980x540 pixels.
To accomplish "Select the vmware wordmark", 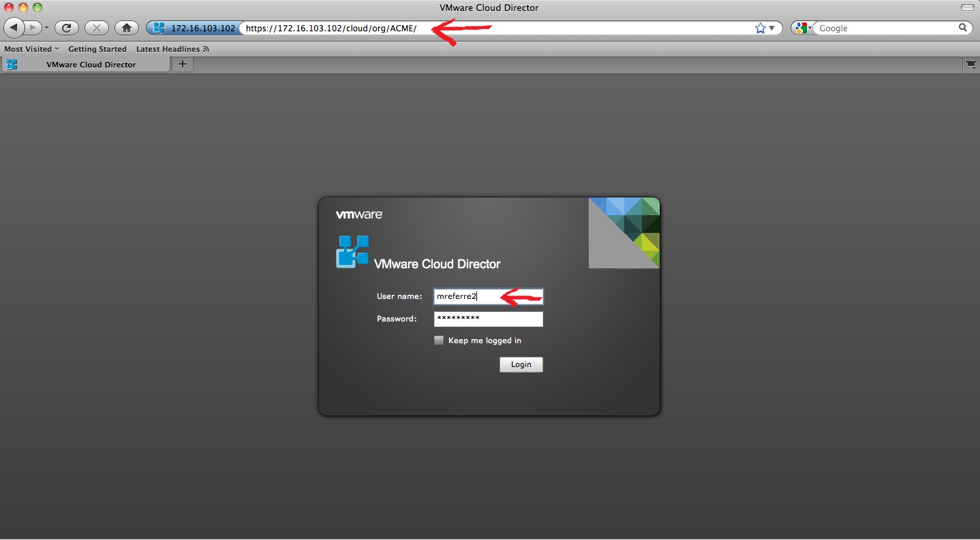I will click(359, 215).
